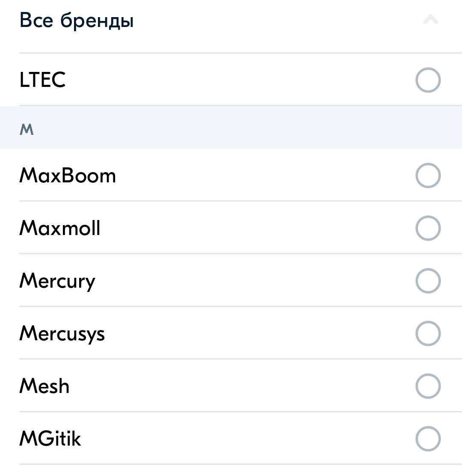Image resolution: width=462 pixels, height=476 pixels.
Task: Click the MaxBoom brand label
Action: tap(68, 176)
